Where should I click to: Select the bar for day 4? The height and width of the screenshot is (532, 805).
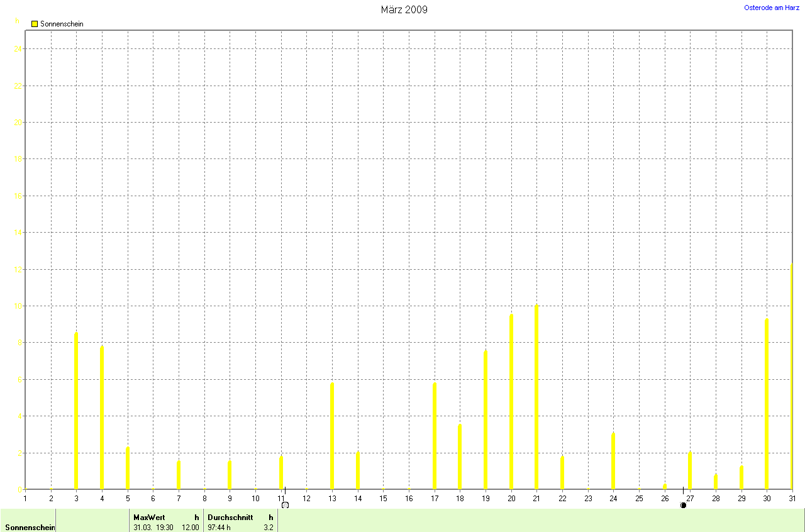(102, 418)
